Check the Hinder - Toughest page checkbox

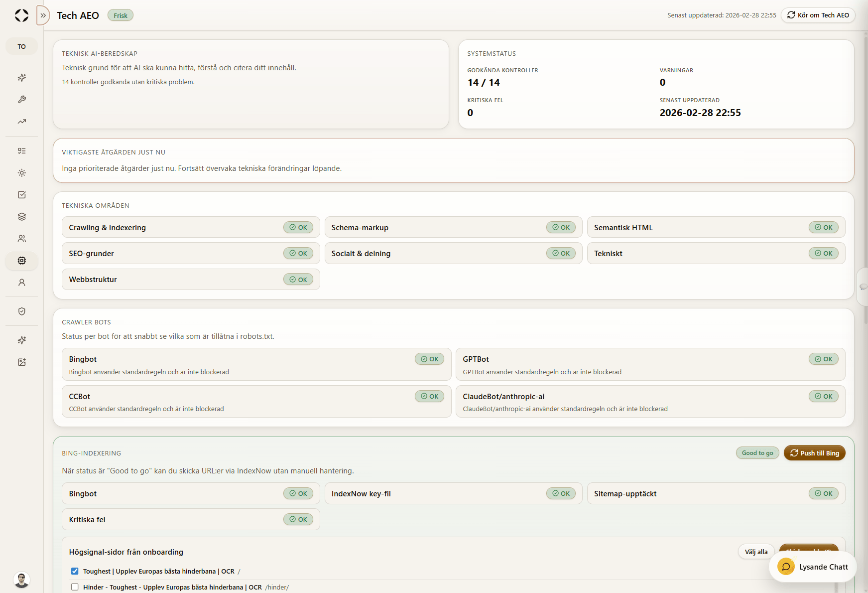pyautogui.click(x=75, y=587)
